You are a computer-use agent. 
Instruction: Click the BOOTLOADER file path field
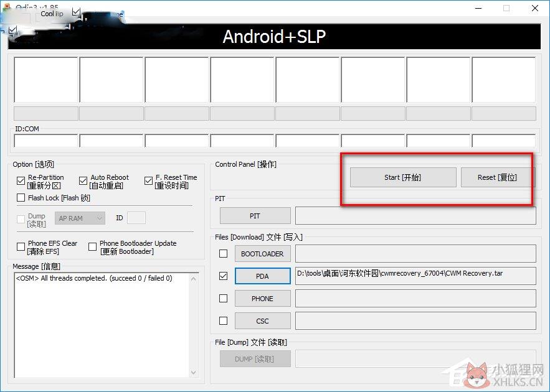[x=415, y=254]
